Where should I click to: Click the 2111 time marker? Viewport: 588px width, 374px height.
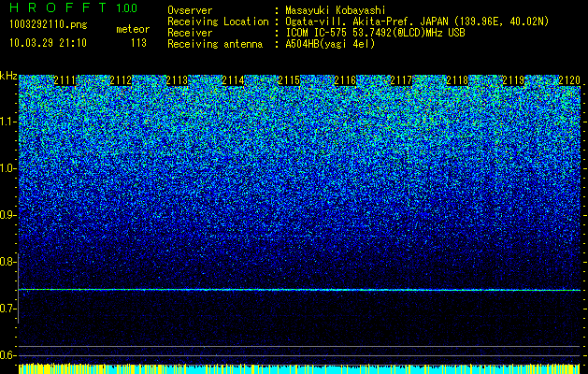click(65, 80)
